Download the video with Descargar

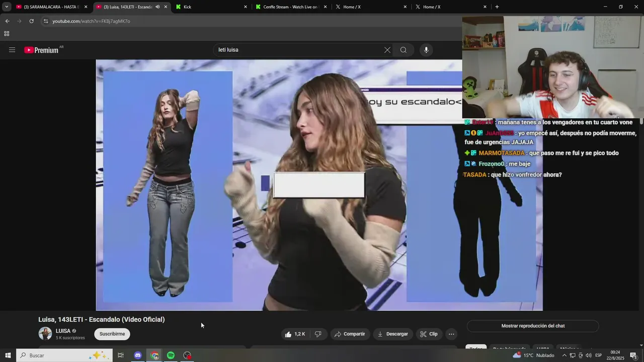pyautogui.click(x=392, y=334)
